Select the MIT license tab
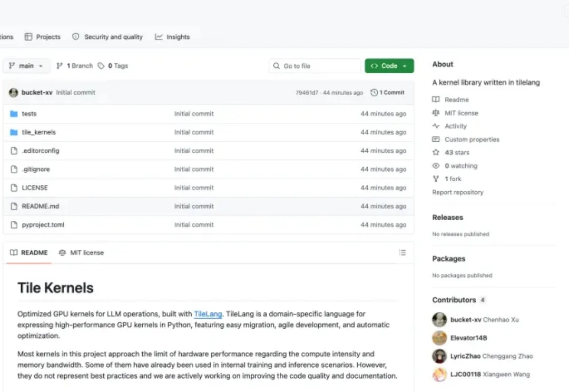 81,253
